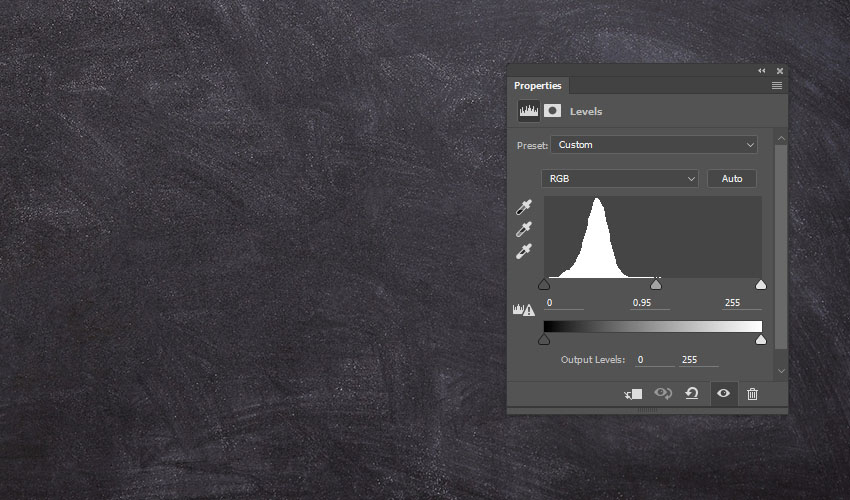
Task: Click the panel scrollbar up arrow
Action: pos(781,139)
